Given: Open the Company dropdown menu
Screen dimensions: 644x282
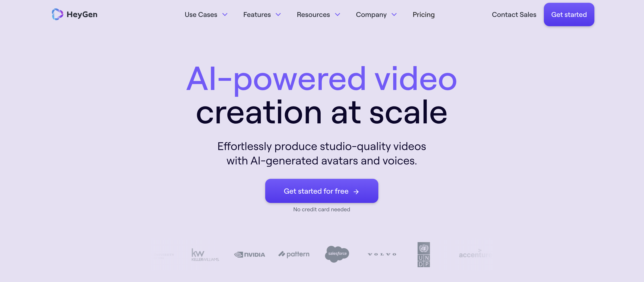Looking at the screenshot, I should pos(376,14).
